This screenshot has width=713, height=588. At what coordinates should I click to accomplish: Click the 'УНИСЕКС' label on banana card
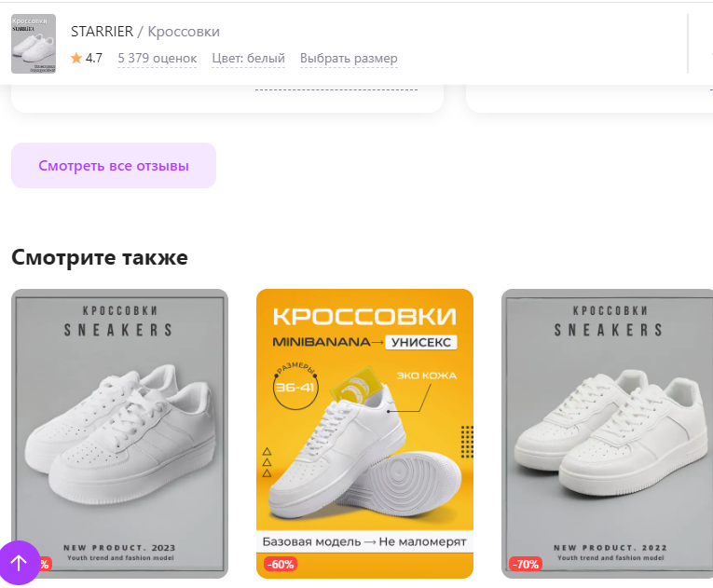coord(421,342)
